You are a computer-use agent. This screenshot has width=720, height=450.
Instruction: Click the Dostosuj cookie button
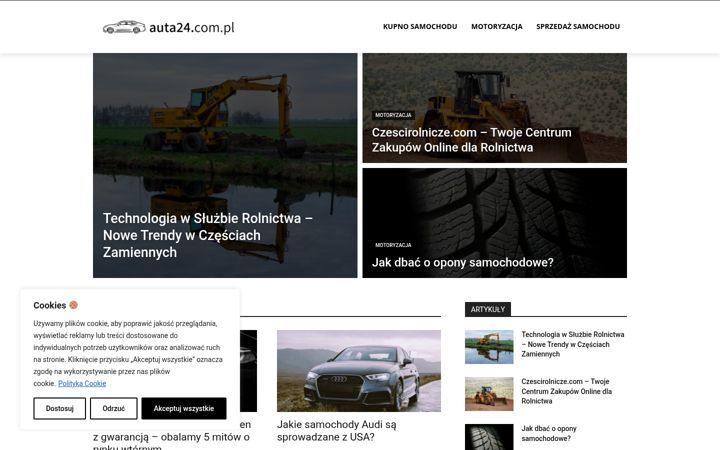pyautogui.click(x=60, y=408)
